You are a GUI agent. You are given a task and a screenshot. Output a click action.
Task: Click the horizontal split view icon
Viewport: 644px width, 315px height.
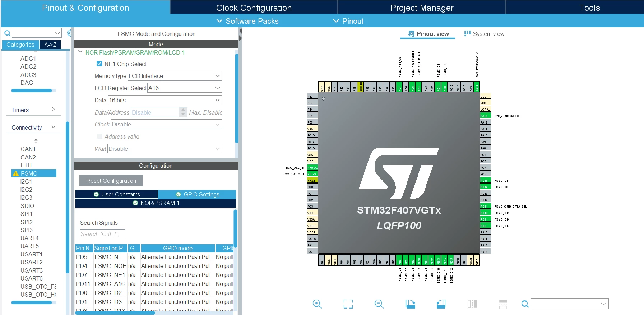click(503, 304)
